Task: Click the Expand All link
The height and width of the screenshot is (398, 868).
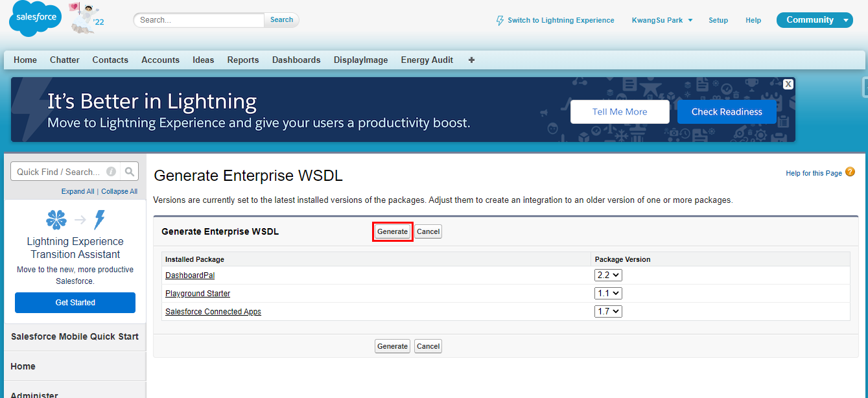Action: click(x=78, y=191)
